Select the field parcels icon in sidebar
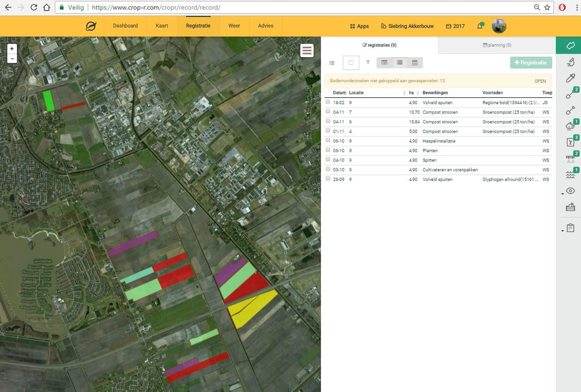 click(570, 45)
